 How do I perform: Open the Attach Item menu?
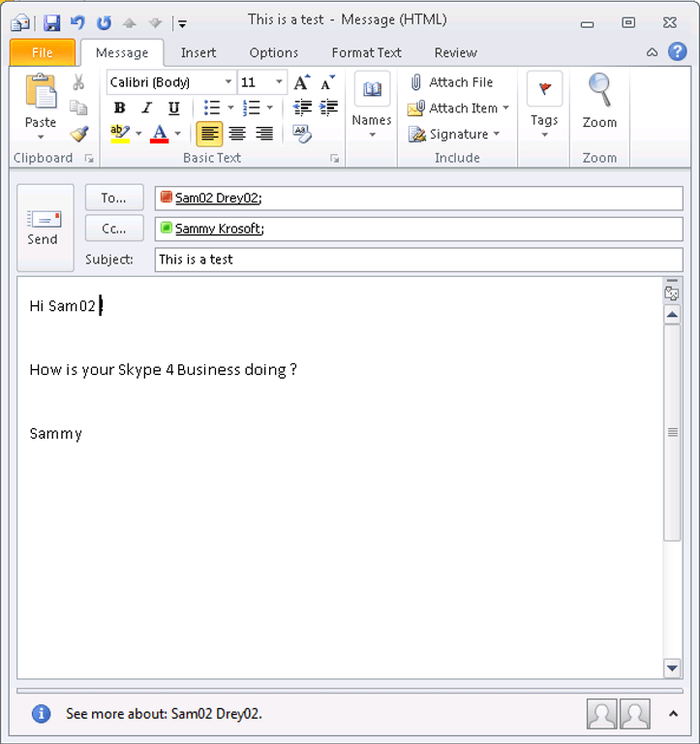point(458,108)
